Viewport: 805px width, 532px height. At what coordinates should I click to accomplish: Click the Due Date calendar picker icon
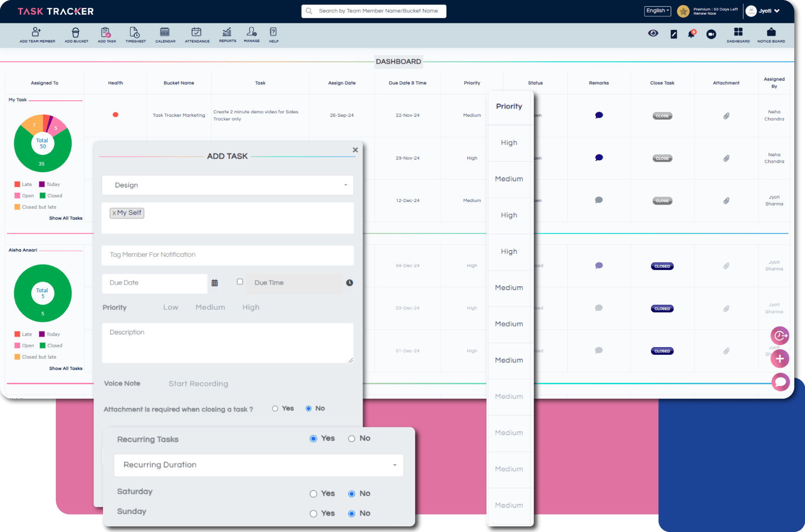[215, 283]
